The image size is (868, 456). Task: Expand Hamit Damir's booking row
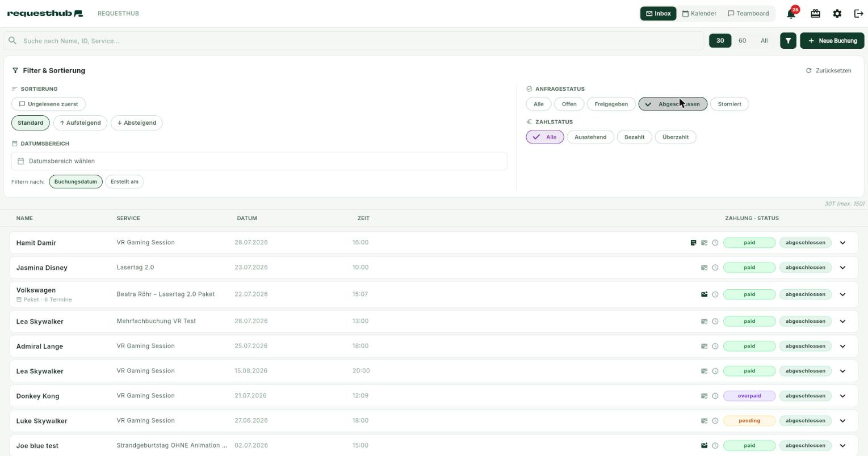[x=842, y=243]
